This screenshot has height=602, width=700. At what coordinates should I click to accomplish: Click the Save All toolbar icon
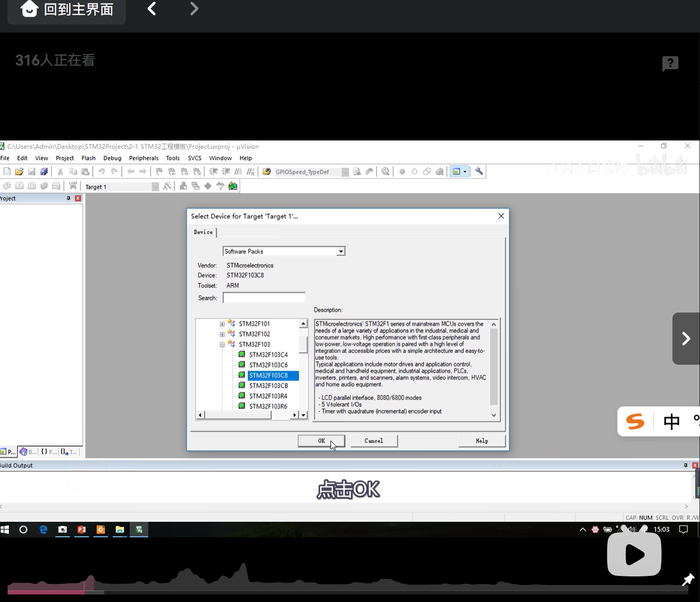[44, 172]
